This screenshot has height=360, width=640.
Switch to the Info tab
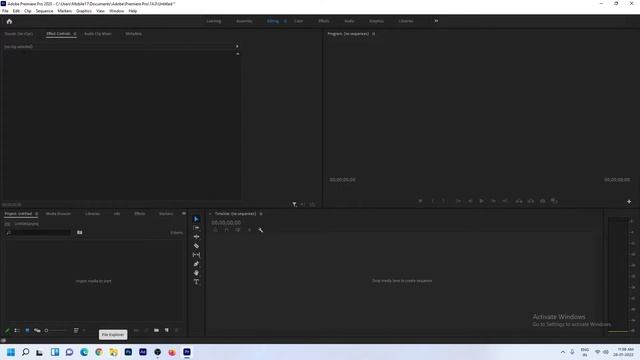coord(117,214)
